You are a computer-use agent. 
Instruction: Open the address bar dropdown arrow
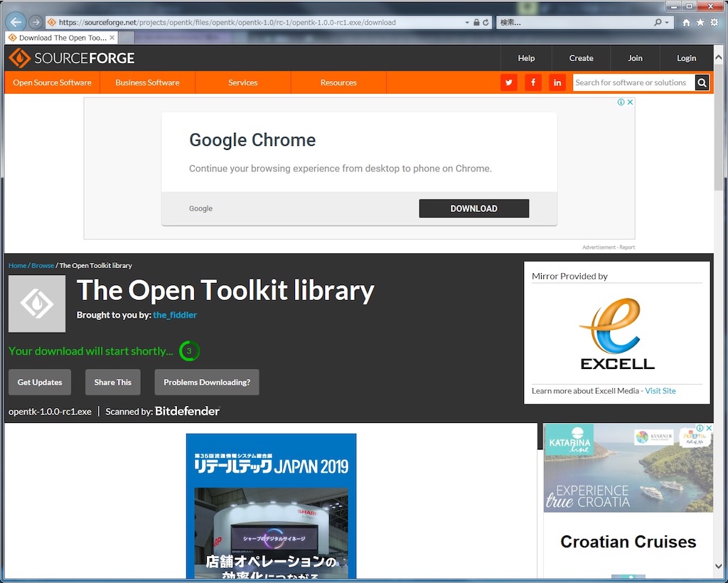[467, 22]
